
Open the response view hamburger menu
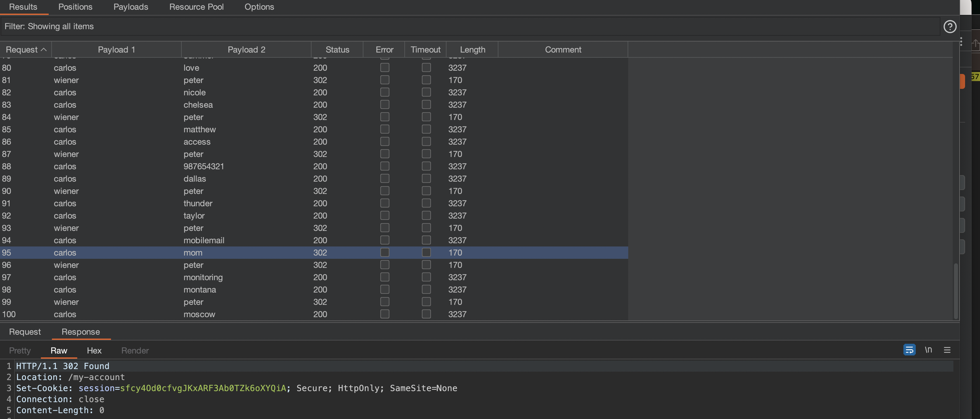coord(947,350)
